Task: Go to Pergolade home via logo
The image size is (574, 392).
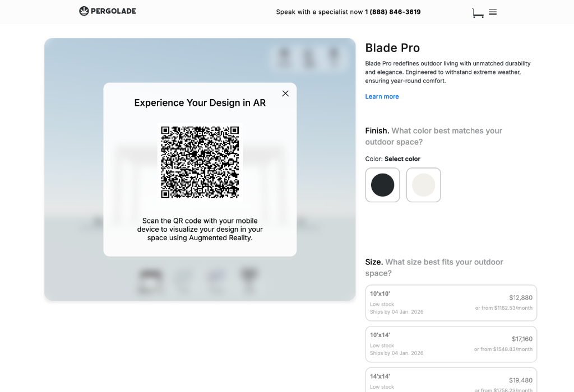Action: point(108,11)
